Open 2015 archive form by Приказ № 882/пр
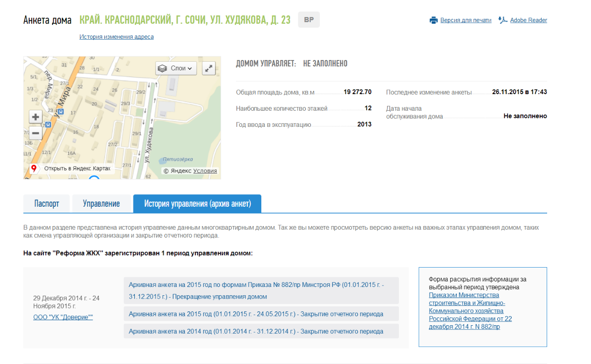 (x=256, y=291)
